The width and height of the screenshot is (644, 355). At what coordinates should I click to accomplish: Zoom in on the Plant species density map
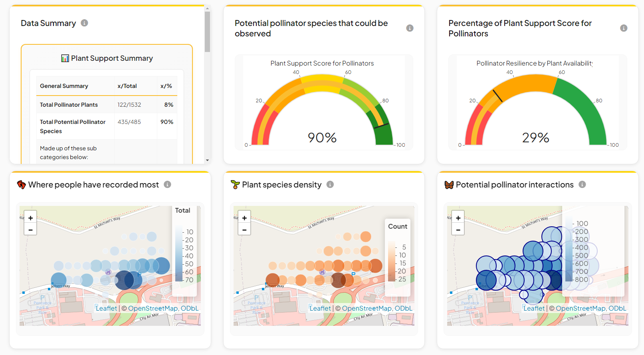(244, 218)
